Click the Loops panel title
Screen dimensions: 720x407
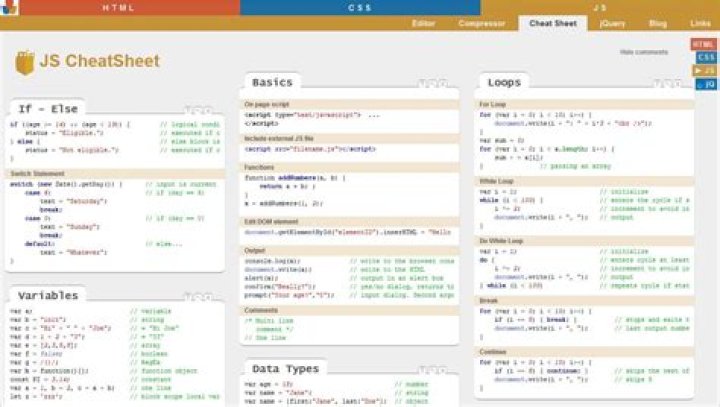(504, 83)
